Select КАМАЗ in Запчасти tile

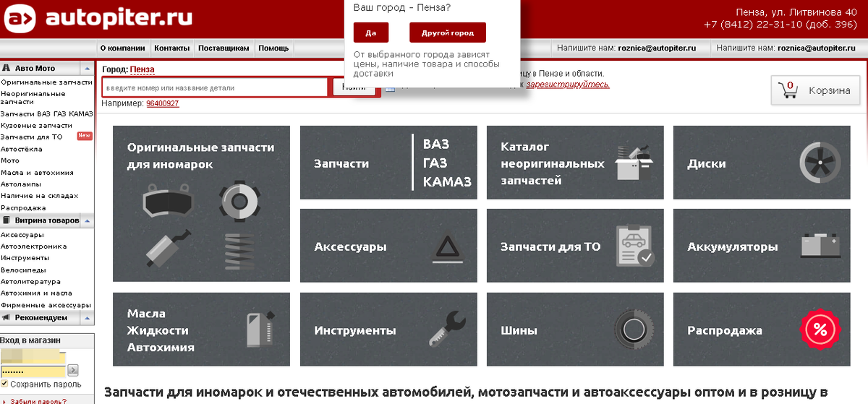(x=447, y=181)
